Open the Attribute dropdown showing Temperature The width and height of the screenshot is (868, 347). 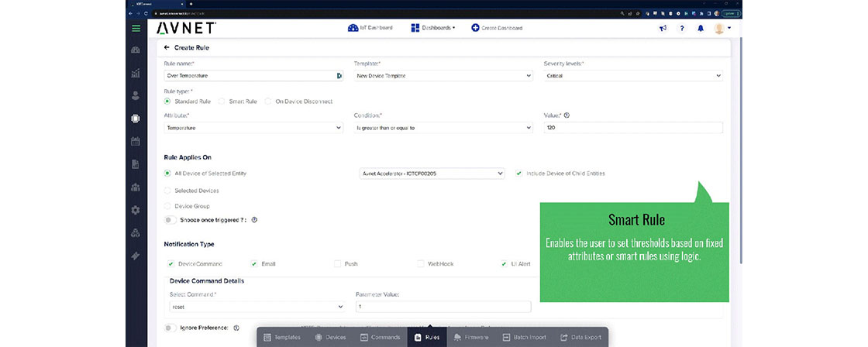[x=253, y=128]
